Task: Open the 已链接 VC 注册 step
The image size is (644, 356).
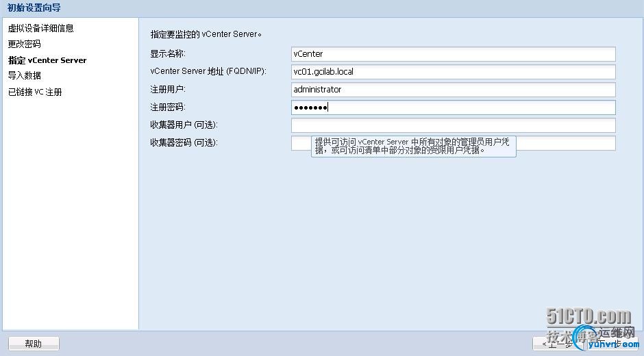Action: point(35,92)
